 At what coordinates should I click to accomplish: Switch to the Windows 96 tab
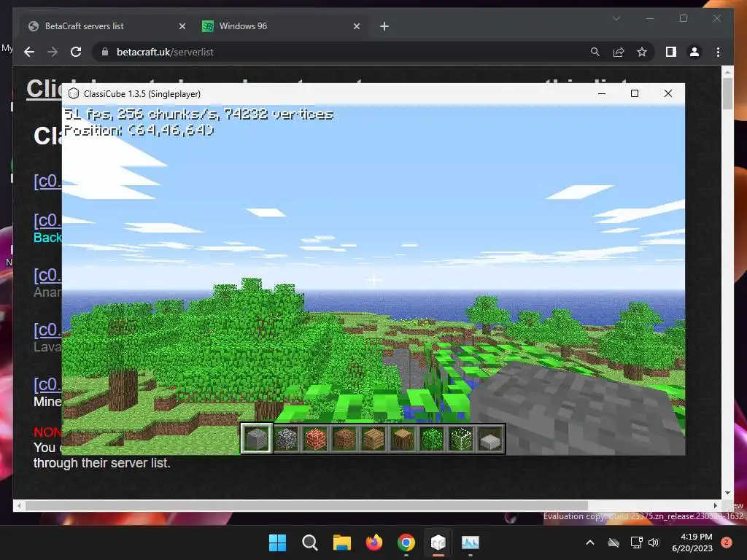coord(281,26)
